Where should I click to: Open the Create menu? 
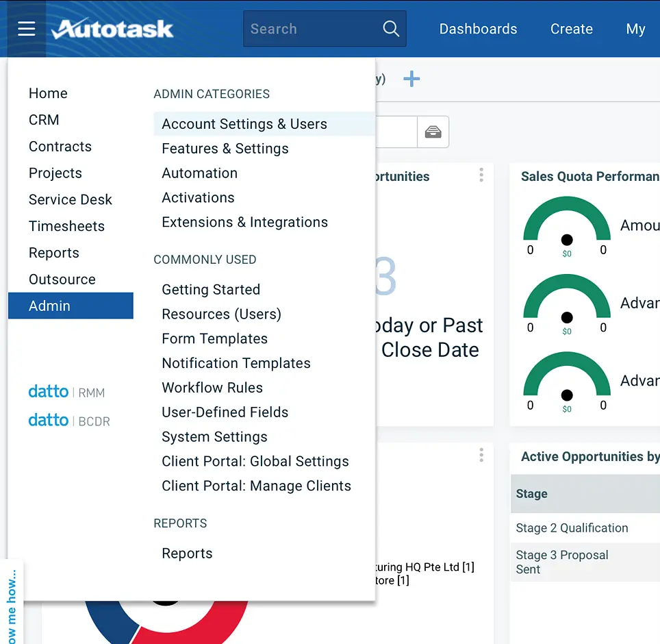click(x=572, y=29)
